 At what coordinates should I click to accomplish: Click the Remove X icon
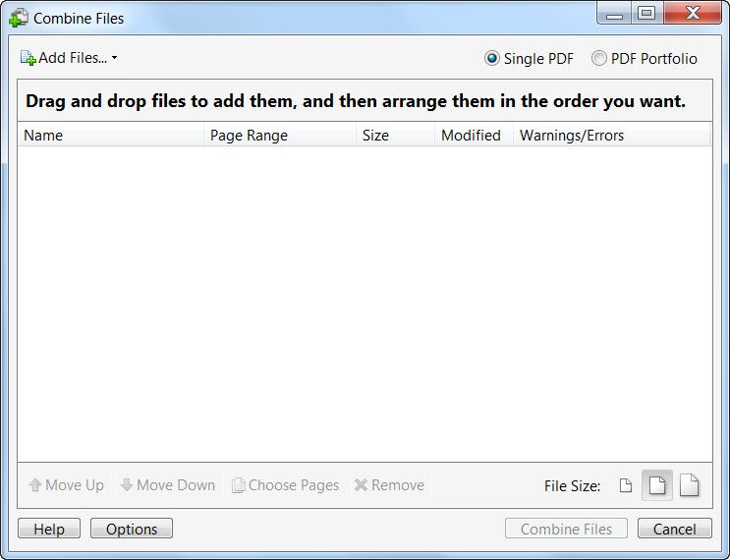[x=361, y=485]
